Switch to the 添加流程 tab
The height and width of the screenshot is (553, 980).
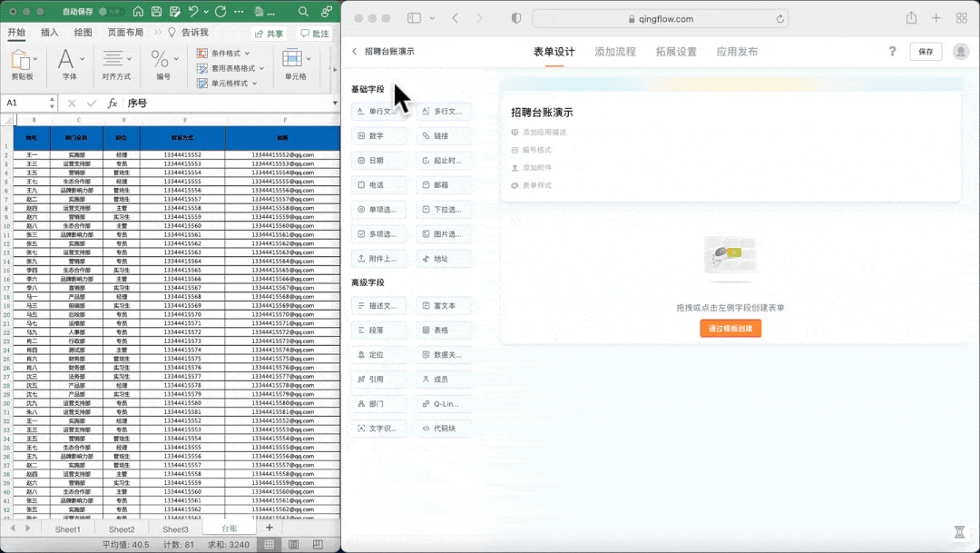coord(615,52)
